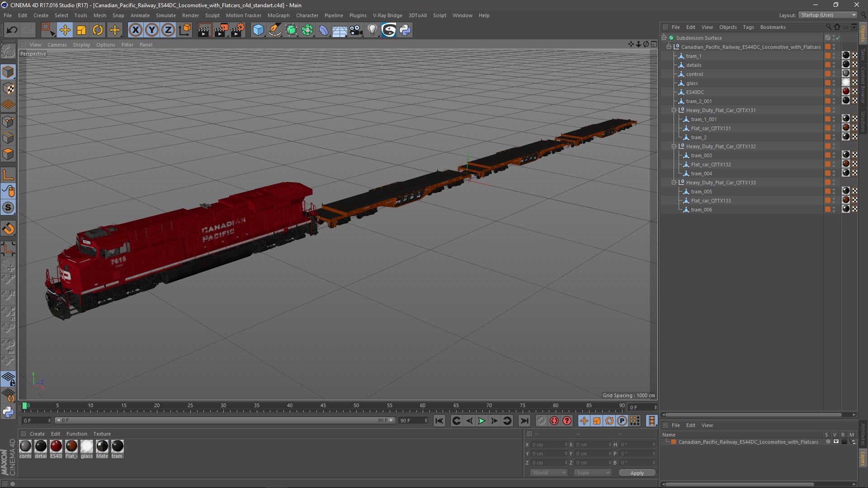Image resolution: width=868 pixels, height=488 pixels.
Task: Toggle solo dot for layer in Layers panel
Action: click(x=828, y=442)
